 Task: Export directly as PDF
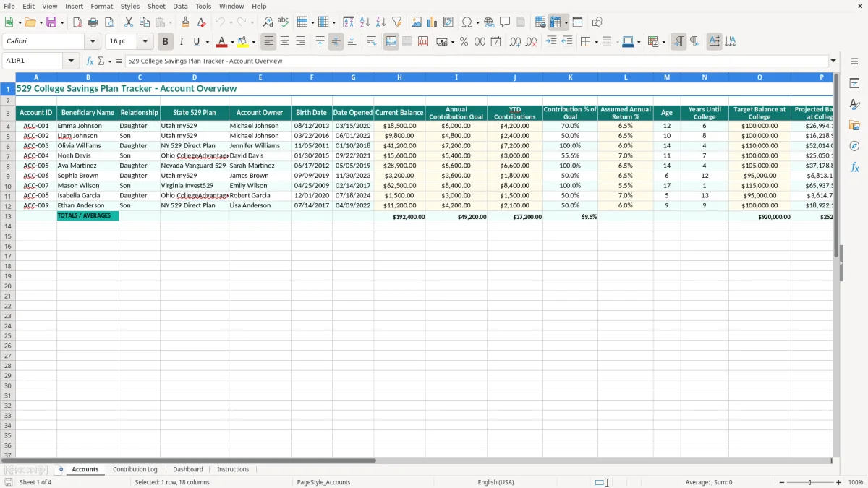coord(77,22)
